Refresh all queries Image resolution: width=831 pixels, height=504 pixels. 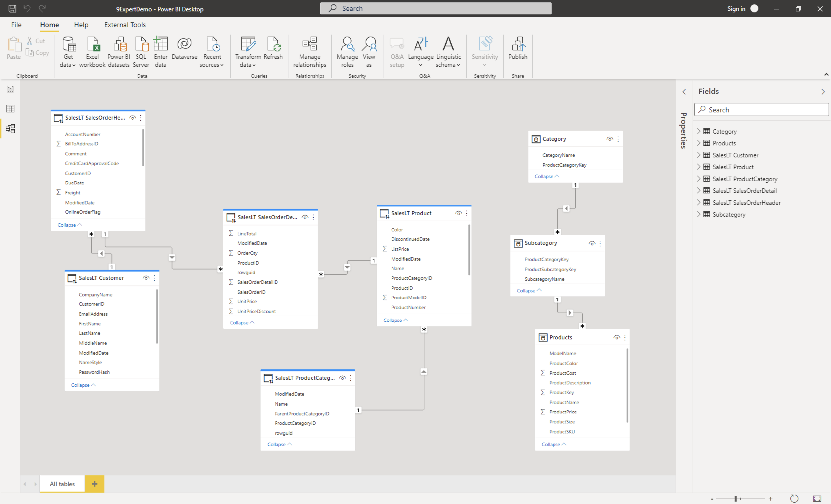click(273, 48)
